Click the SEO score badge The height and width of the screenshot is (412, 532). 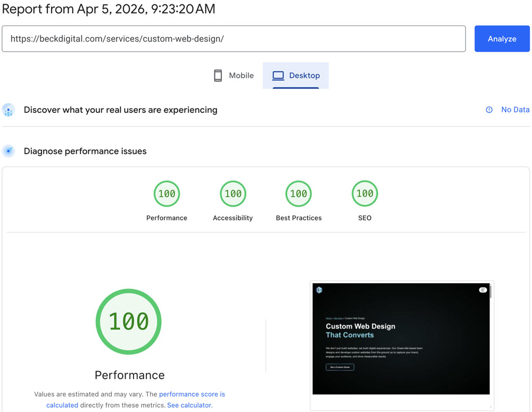(x=364, y=193)
